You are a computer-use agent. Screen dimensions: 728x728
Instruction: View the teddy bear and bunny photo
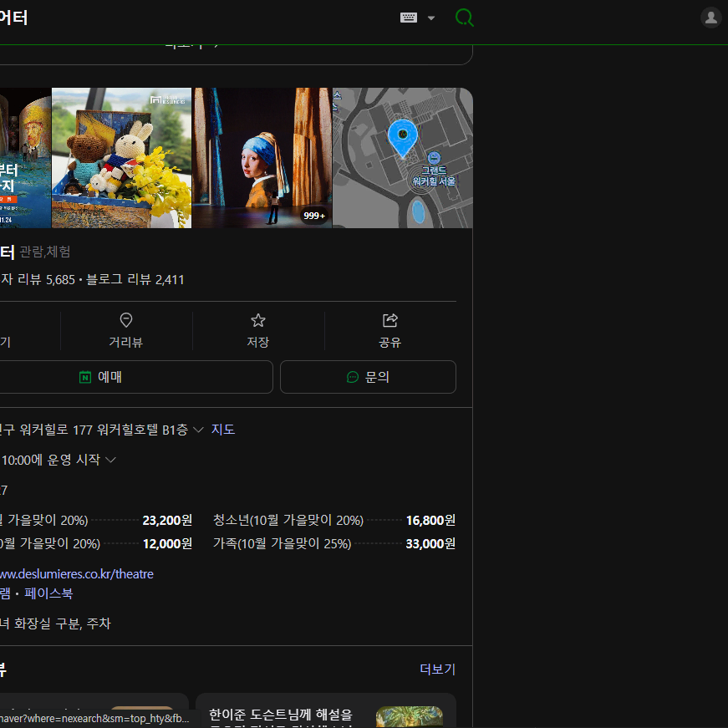(x=122, y=158)
